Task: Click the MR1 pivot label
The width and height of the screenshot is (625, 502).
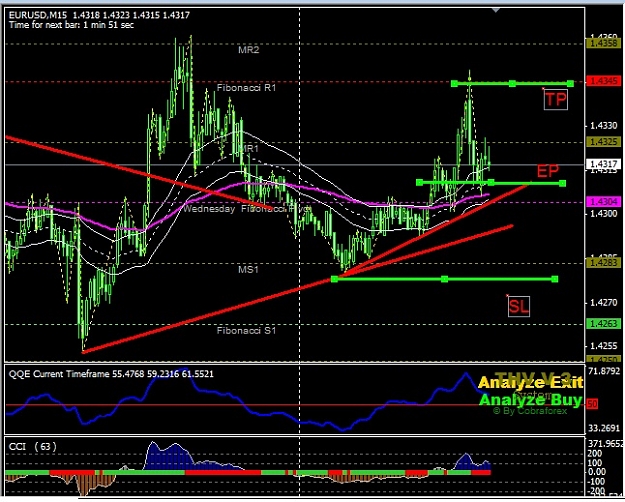Action: click(248, 148)
